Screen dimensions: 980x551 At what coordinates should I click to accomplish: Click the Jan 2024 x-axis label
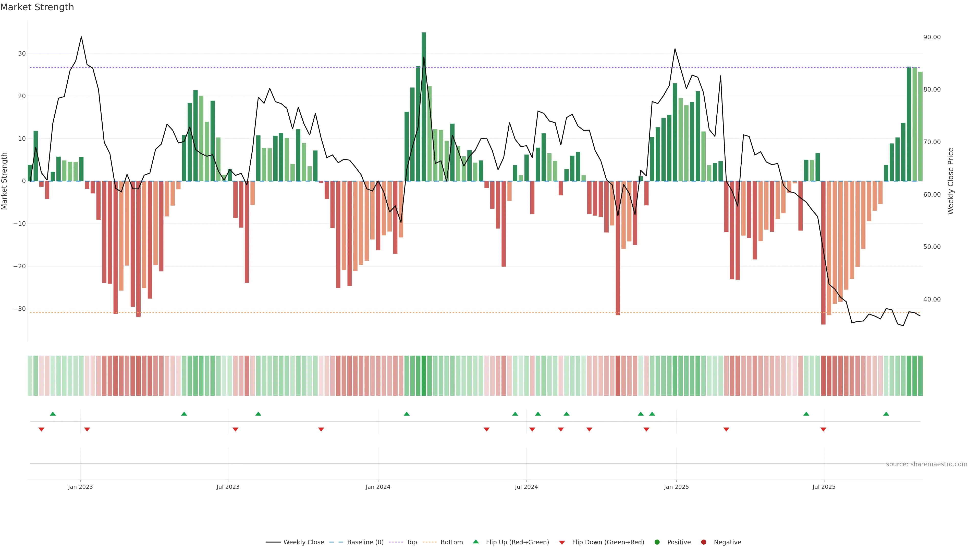pos(378,487)
